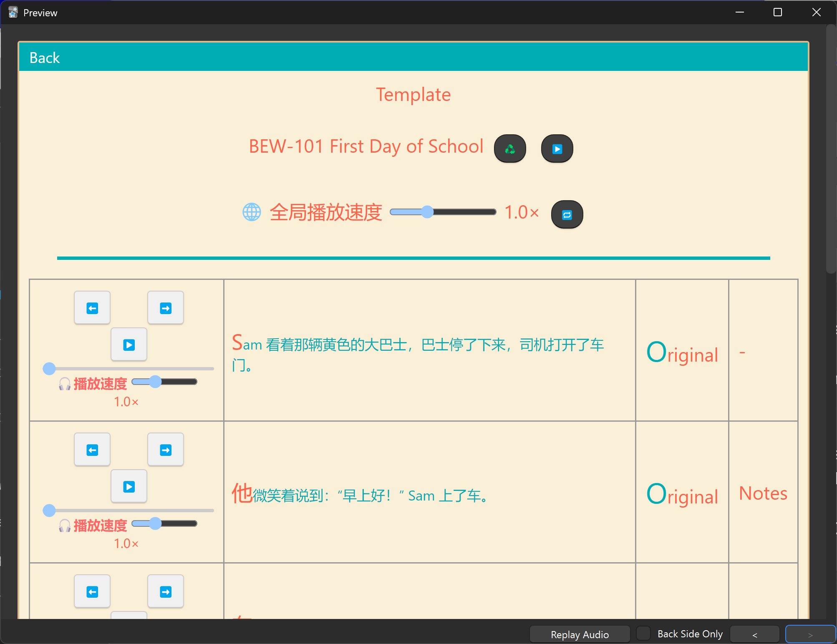
Task: Click the Preview window app icon
Action: pyautogui.click(x=13, y=13)
